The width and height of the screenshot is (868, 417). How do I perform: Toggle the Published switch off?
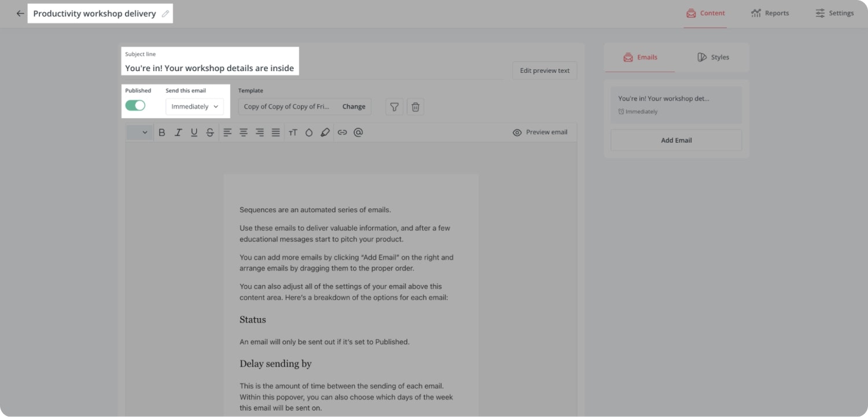(x=135, y=106)
